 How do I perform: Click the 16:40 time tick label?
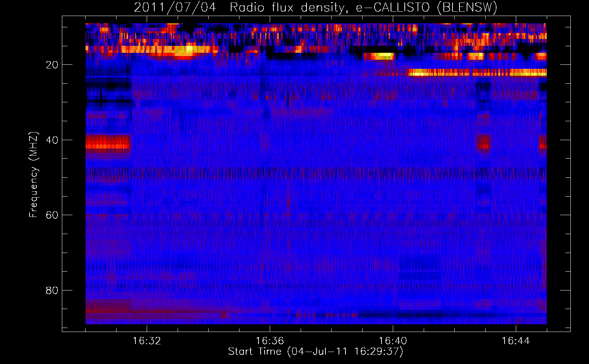coord(393,341)
